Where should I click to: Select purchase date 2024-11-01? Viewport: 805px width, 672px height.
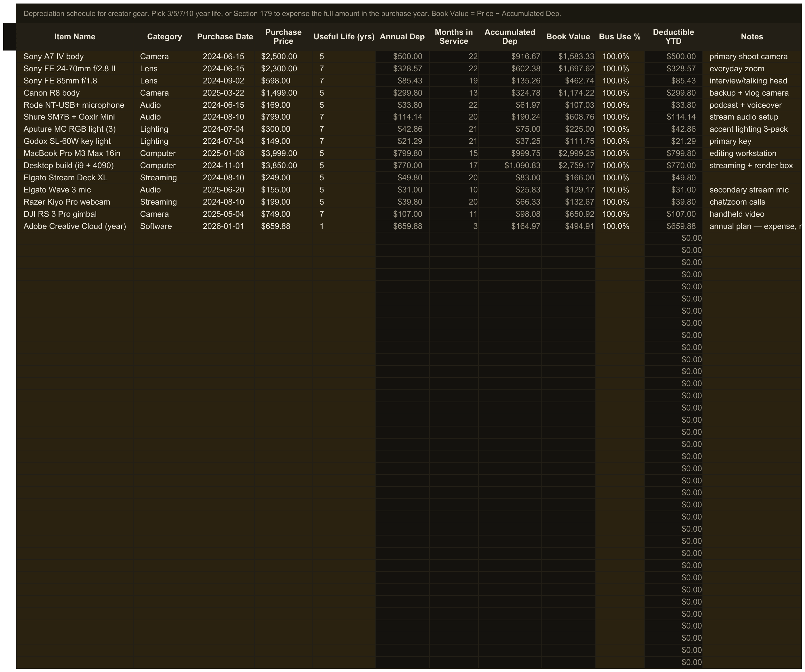click(x=225, y=166)
